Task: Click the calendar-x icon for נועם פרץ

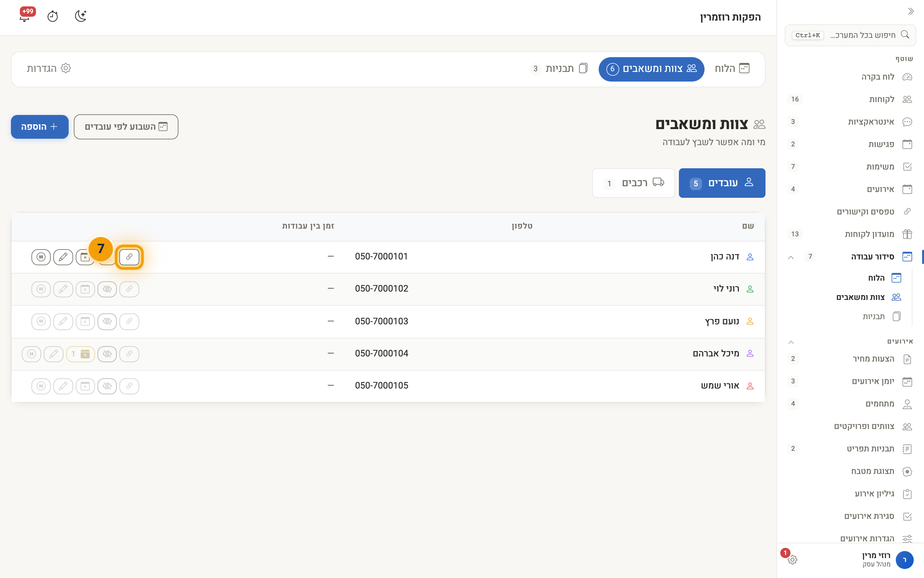Action: (x=85, y=321)
